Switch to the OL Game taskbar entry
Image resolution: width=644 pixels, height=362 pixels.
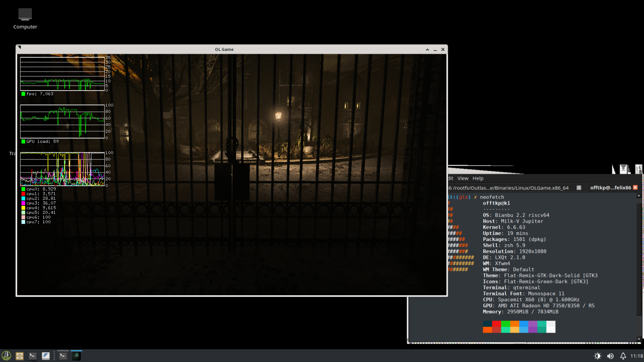[77, 356]
